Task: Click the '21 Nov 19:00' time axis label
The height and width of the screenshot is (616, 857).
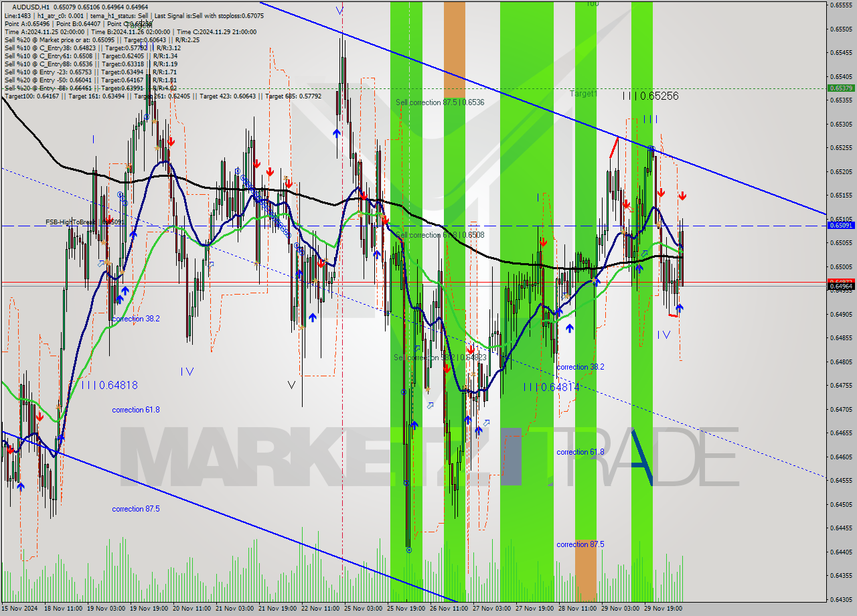Action: click(x=277, y=609)
